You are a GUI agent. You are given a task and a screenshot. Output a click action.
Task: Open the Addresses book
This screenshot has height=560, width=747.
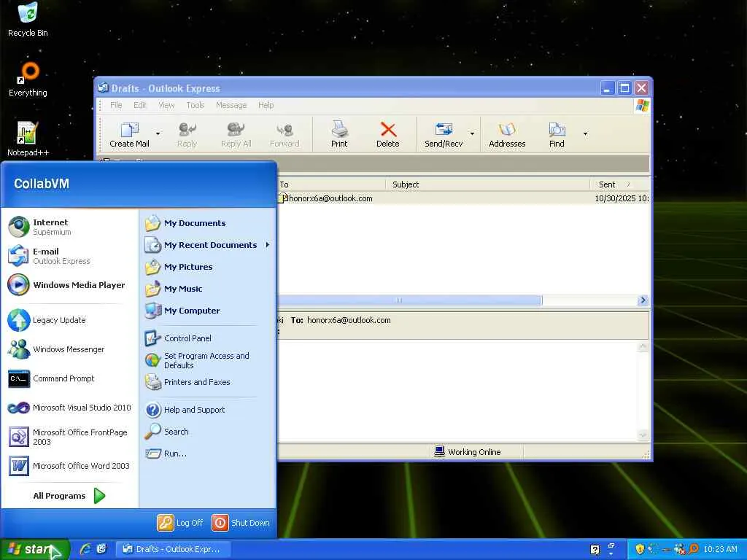click(507, 135)
